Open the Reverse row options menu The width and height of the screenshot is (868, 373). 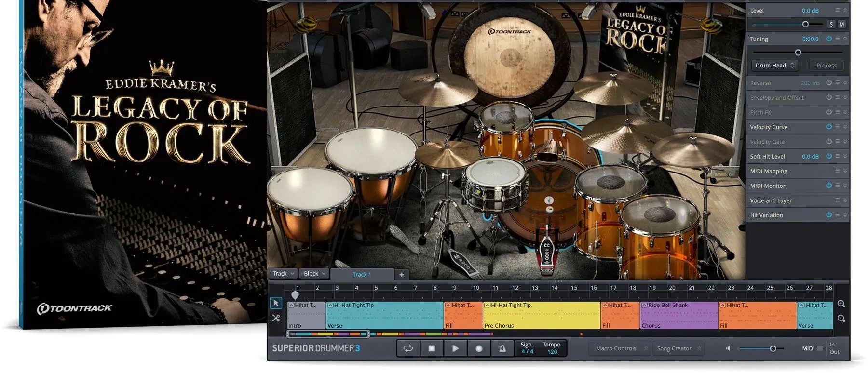click(x=838, y=83)
